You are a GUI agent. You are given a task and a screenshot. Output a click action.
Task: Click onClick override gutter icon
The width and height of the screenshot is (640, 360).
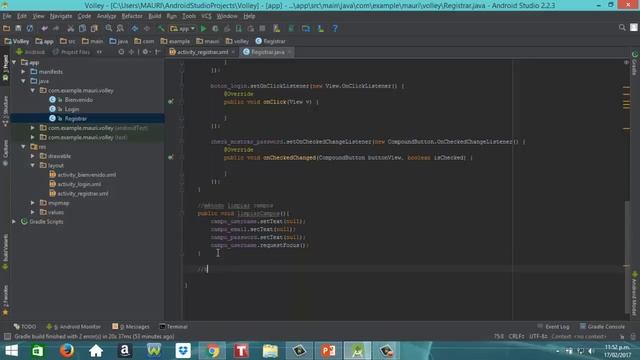click(x=171, y=102)
